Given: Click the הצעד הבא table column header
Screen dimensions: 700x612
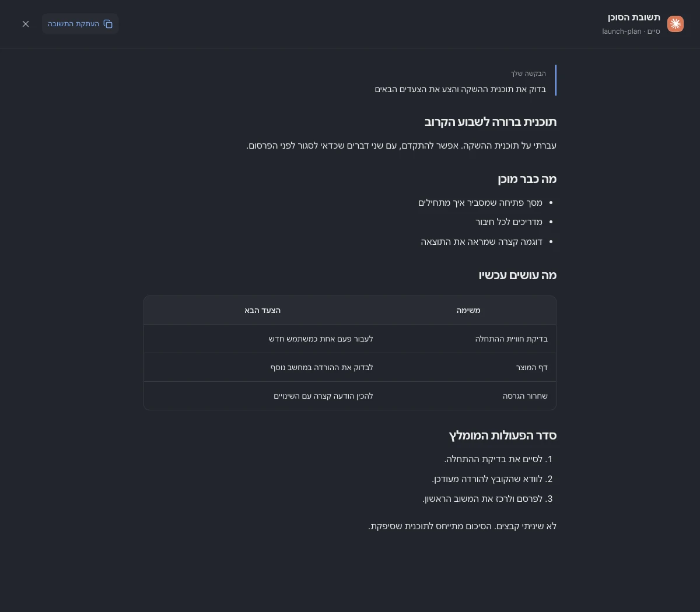Looking at the screenshot, I should [x=262, y=310].
